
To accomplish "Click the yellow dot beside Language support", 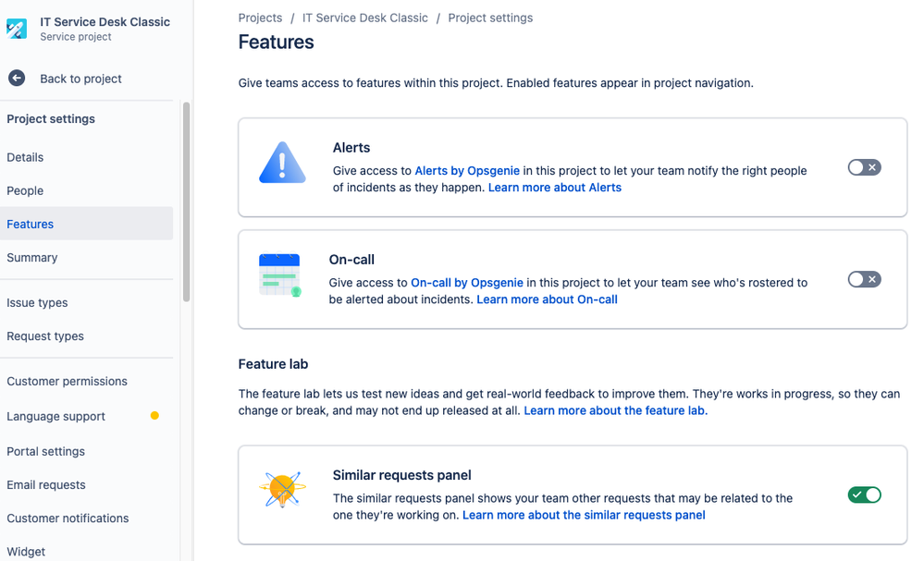I will pos(154,416).
